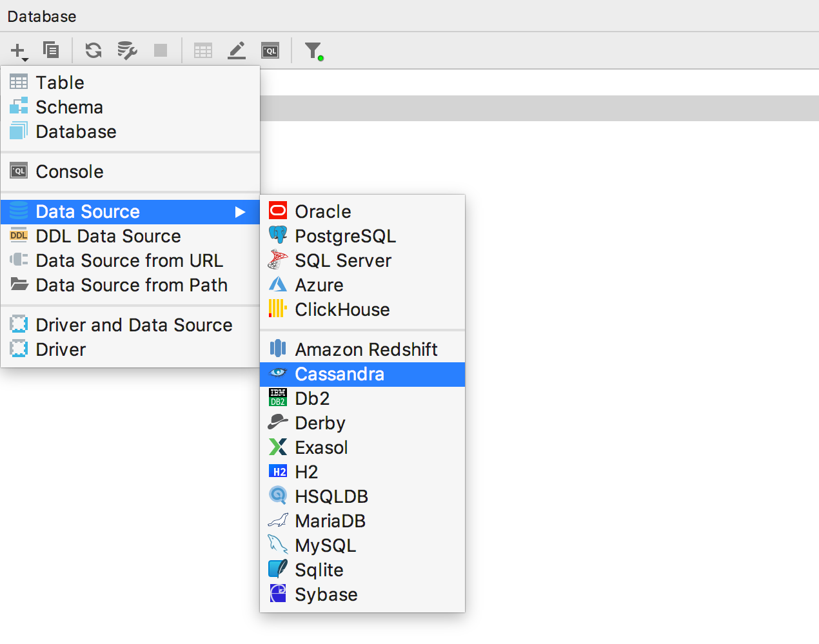The height and width of the screenshot is (644, 819).
Task: Click the Filter funnel icon
Action: 314,51
